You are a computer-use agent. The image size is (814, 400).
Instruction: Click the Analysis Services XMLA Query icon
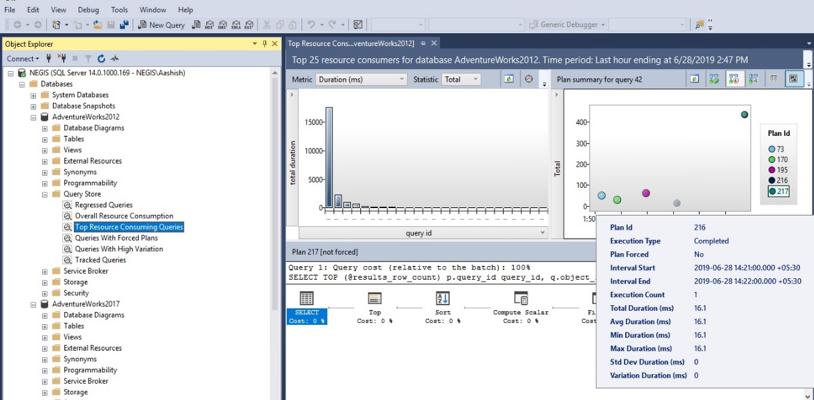(x=235, y=24)
